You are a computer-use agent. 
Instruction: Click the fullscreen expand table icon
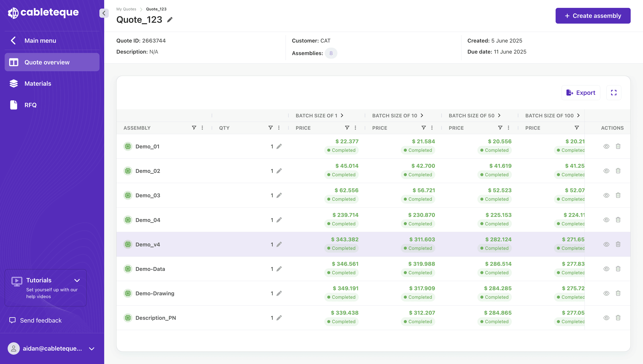613,93
